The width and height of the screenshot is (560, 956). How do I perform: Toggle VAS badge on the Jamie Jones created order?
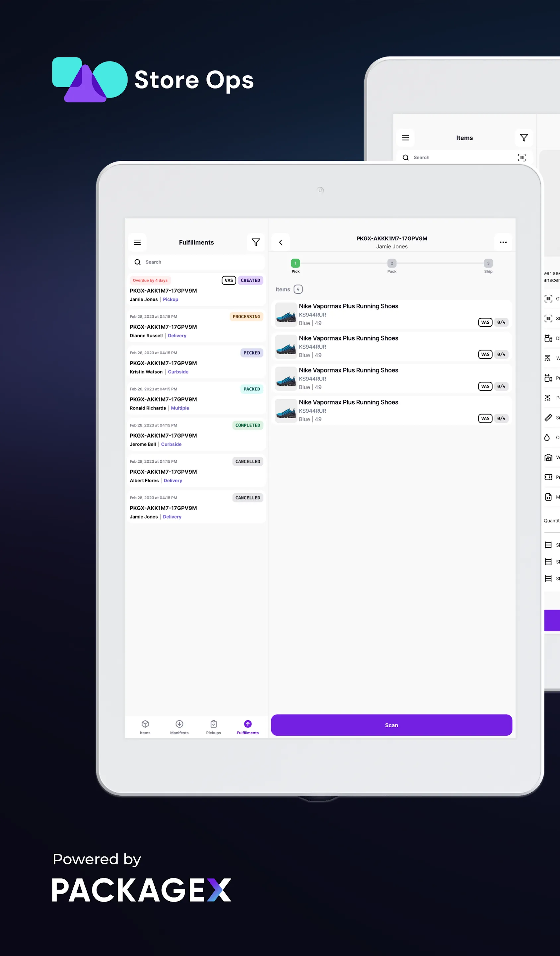click(x=229, y=280)
